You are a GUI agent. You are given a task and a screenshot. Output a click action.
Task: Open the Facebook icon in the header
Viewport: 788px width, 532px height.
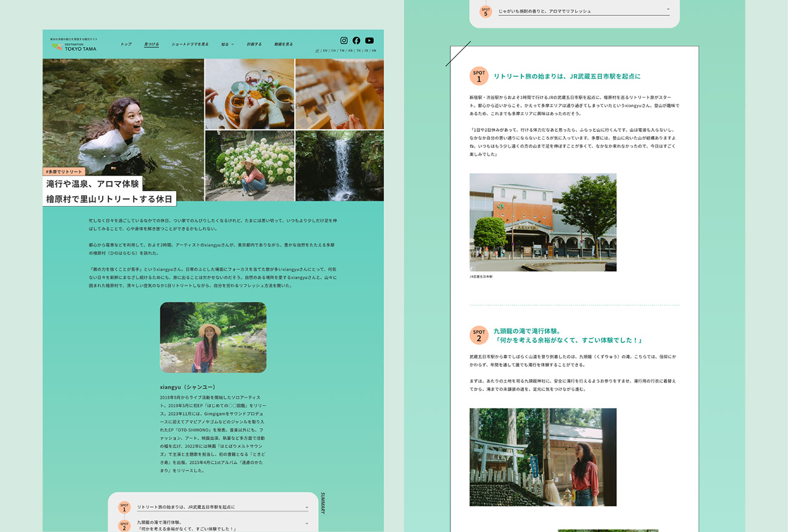point(356,40)
